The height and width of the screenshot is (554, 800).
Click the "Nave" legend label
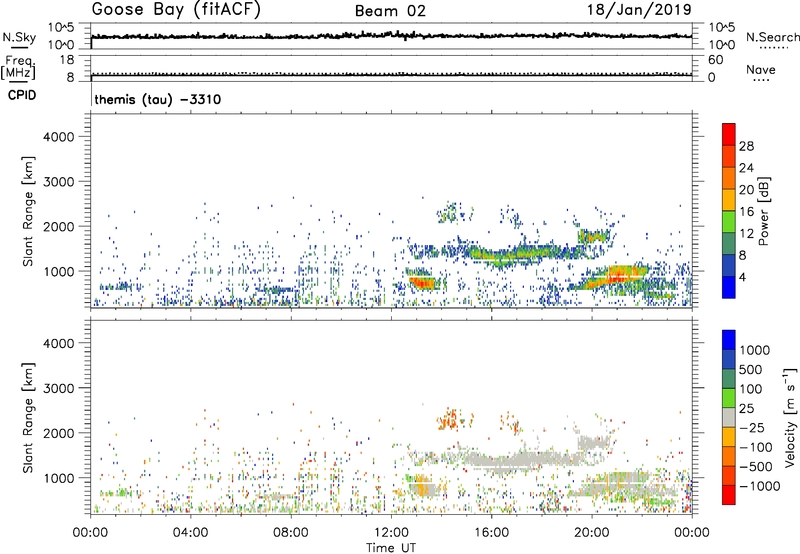[x=760, y=69]
